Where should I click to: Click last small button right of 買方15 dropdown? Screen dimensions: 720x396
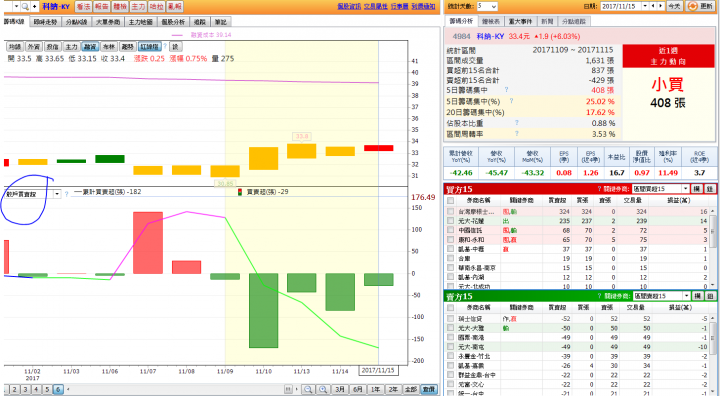pyautogui.click(x=709, y=189)
